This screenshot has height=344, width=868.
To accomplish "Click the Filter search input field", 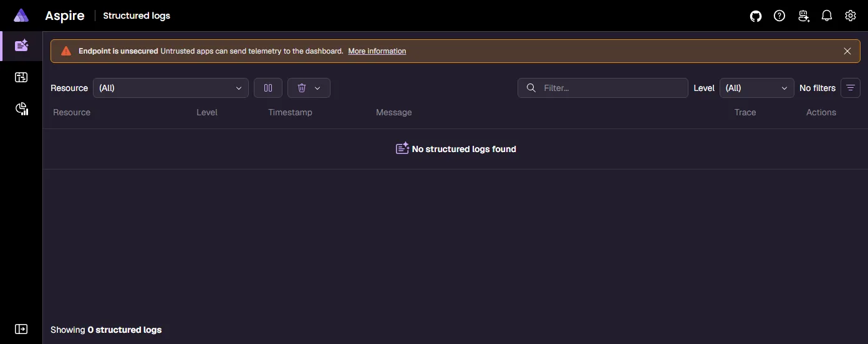I will coord(603,88).
